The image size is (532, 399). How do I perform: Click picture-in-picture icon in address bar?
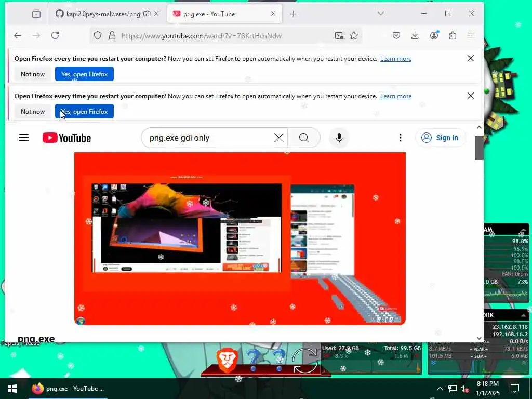[339, 36]
